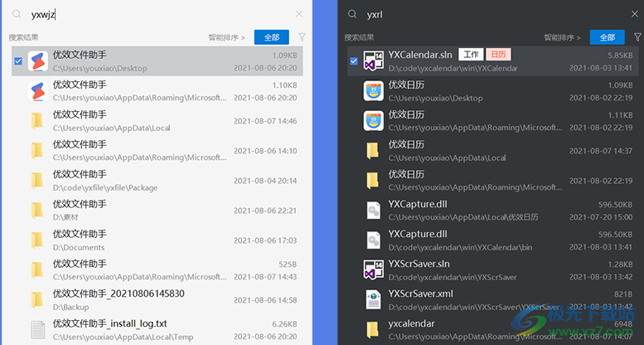Click the 日历 tag on YXCalendar.sln

pyautogui.click(x=498, y=54)
